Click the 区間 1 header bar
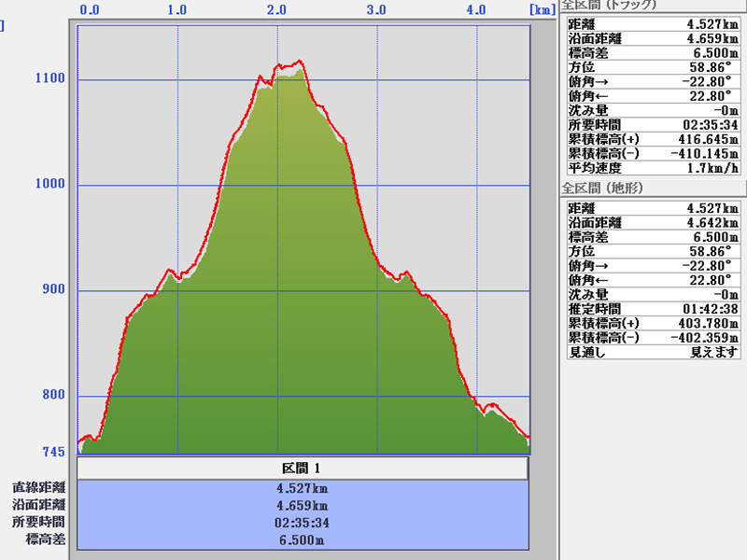The height and width of the screenshot is (560, 747). 303,468
